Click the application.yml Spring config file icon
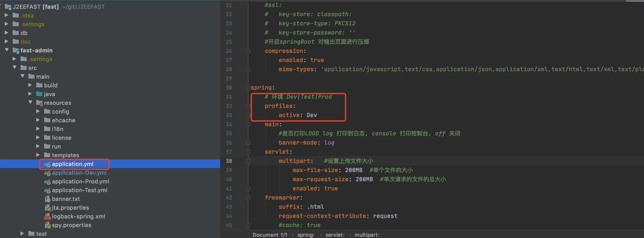This screenshot has height=238, width=644. [47, 164]
